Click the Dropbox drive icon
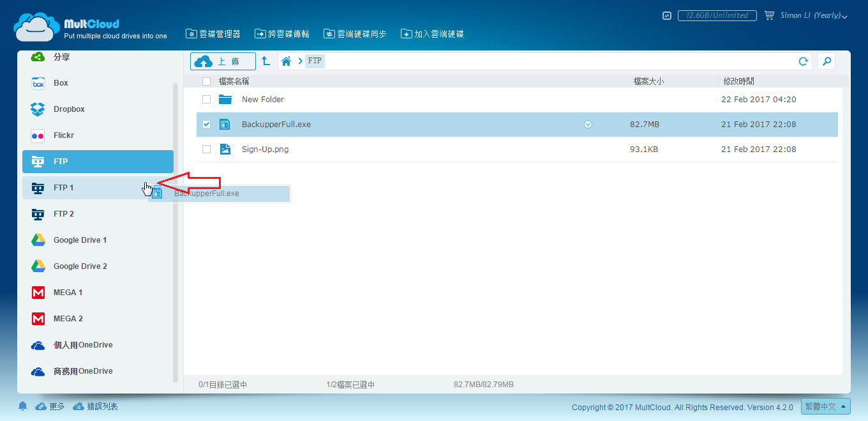 click(x=38, y=109)
